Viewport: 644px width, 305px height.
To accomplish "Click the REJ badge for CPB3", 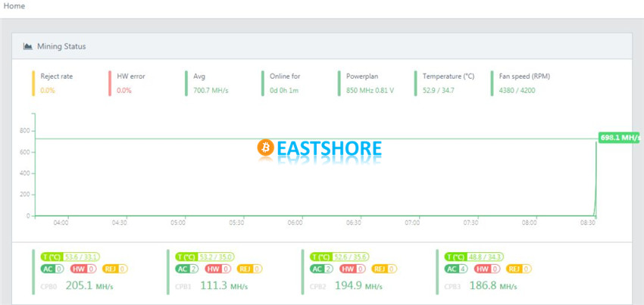I will pos(519,269).
